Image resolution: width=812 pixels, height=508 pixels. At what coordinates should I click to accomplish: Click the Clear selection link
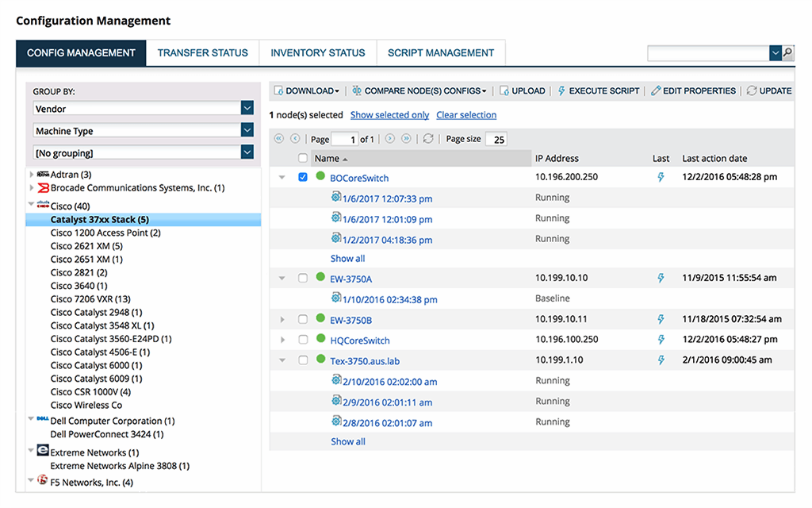466,114
